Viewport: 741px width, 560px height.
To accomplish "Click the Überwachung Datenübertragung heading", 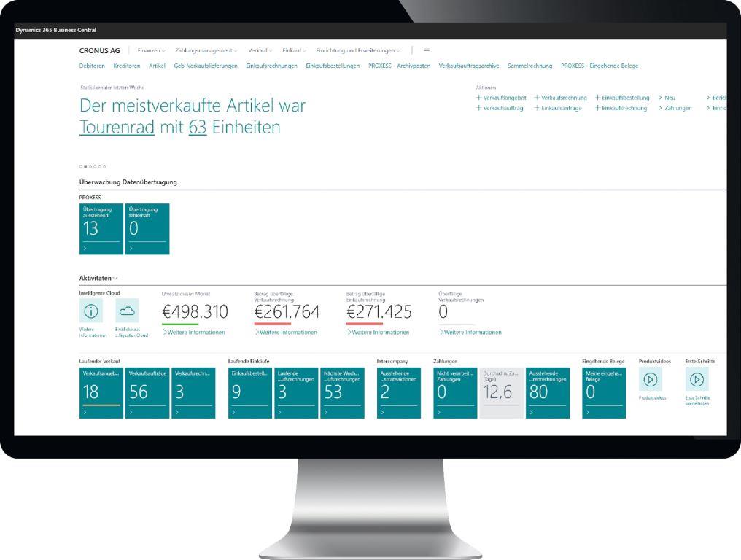I will tap(128, 182).
